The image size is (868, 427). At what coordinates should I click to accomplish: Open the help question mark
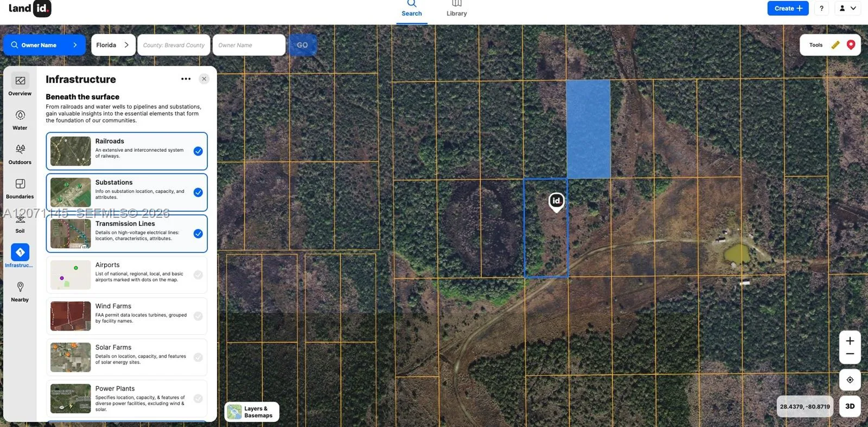[821, 8]
